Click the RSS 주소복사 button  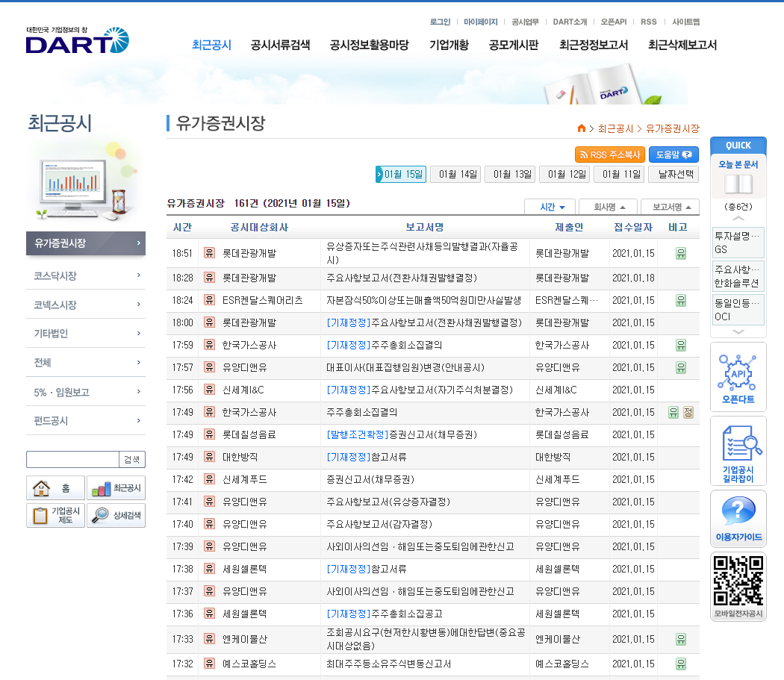(610, 155)
